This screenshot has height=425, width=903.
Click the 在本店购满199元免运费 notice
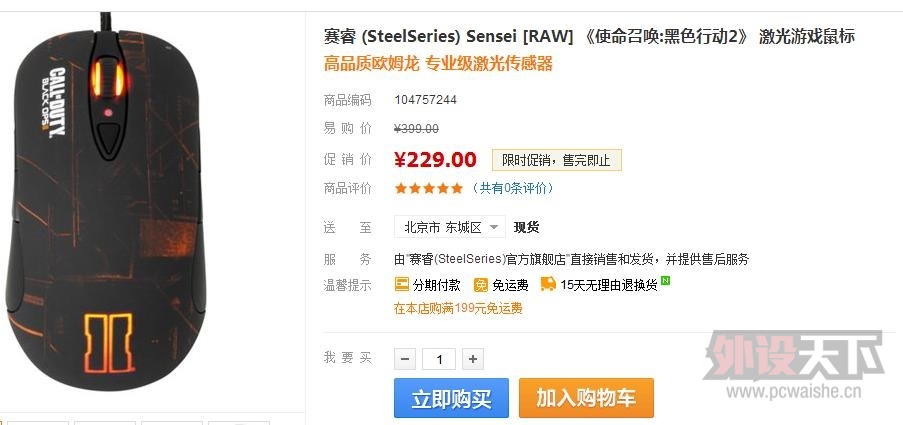pos(458,309)
